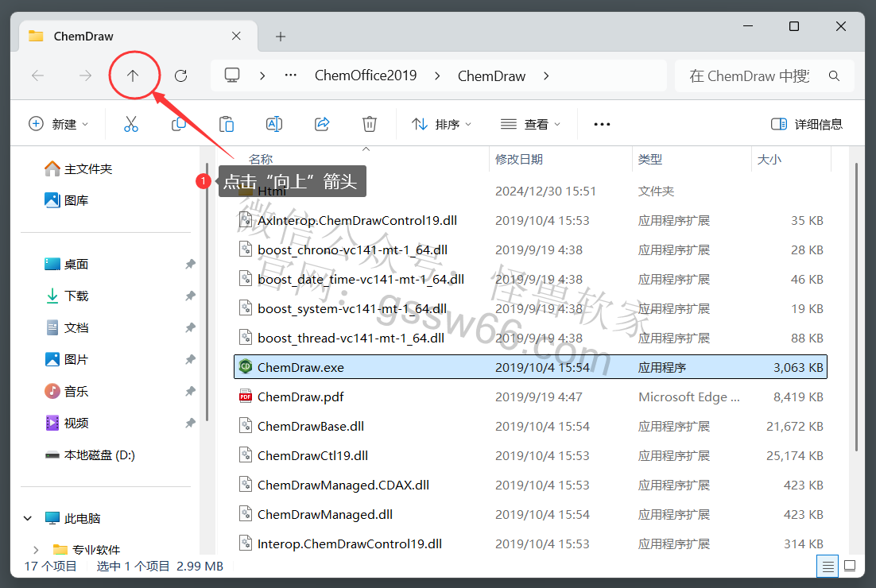This screenshot has width=876, height=588.
Task: Click the navigation pane vertical scrollbar
Action: click(x=207, y=292)
